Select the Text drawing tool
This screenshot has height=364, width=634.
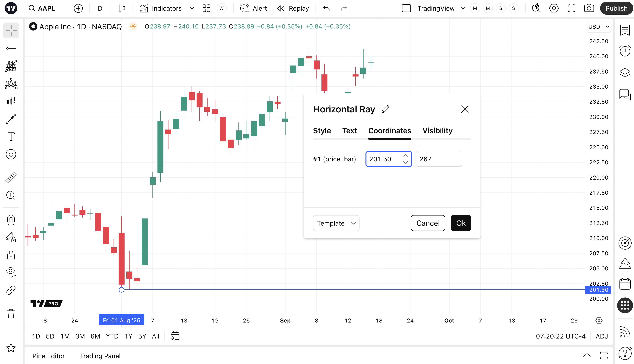(x=11, y=137)
